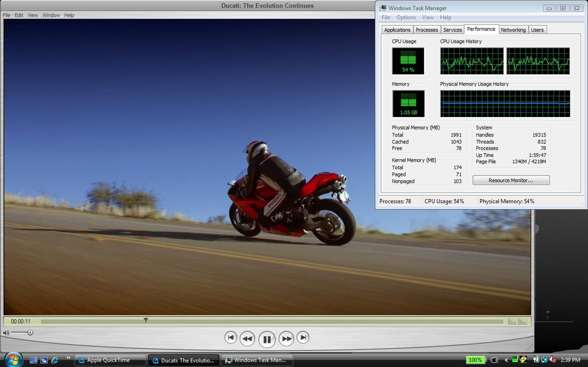
Task: Click the 100% battery indicator
Action: coord(475,360)
